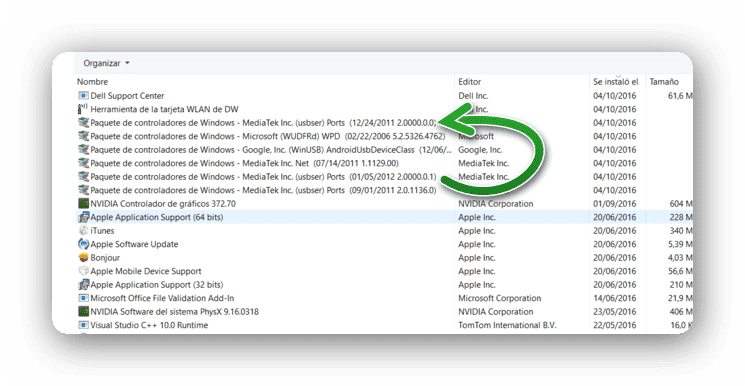Screen dimensions: 745x386
Task: Select Visual Studio C++ 10.0 Runtime name
Action: (x=149, y=325)
